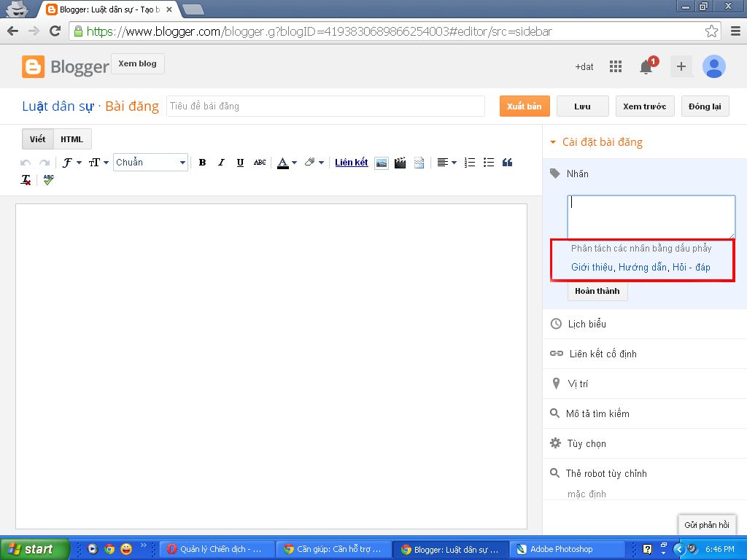The height and width of the screenshot is (560, 747).
Task: Switch editor to HTML mode
Action: tap(71, 139)
